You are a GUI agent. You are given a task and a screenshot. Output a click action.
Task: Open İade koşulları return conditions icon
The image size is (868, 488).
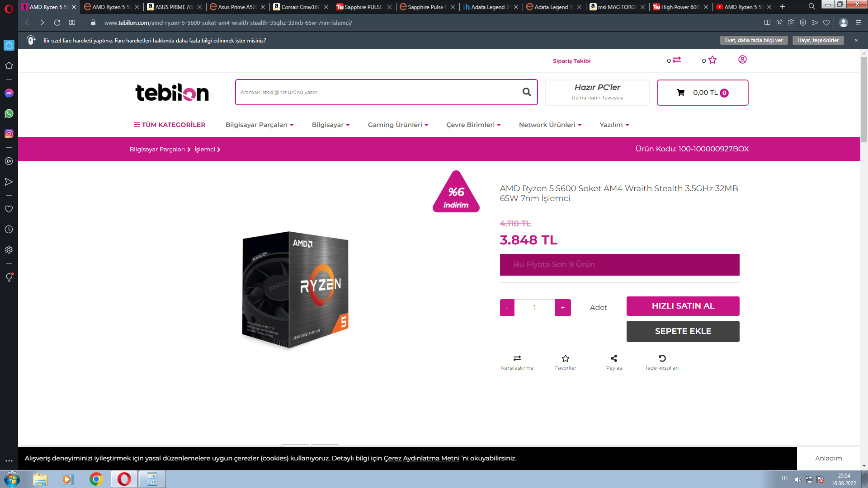(x=662, y=358)
